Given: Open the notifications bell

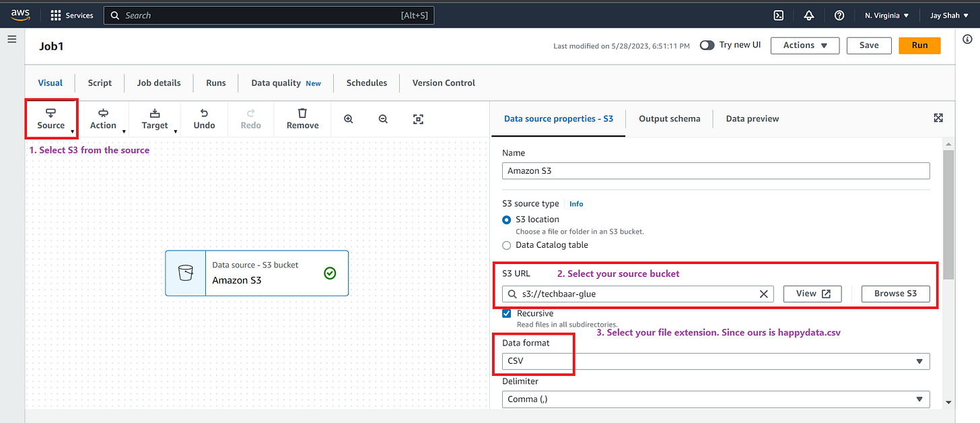Looking at the screenshot, I should pos(809,15).
